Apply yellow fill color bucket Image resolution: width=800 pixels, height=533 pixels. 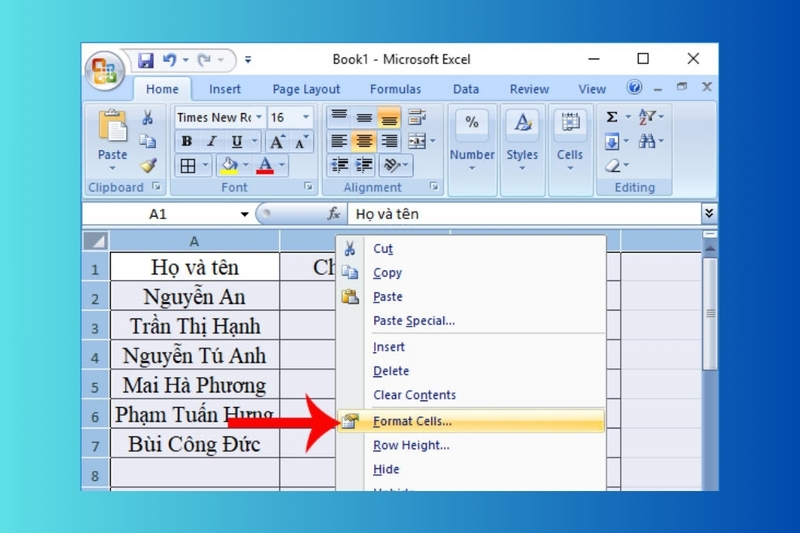[x=229, y=166]
